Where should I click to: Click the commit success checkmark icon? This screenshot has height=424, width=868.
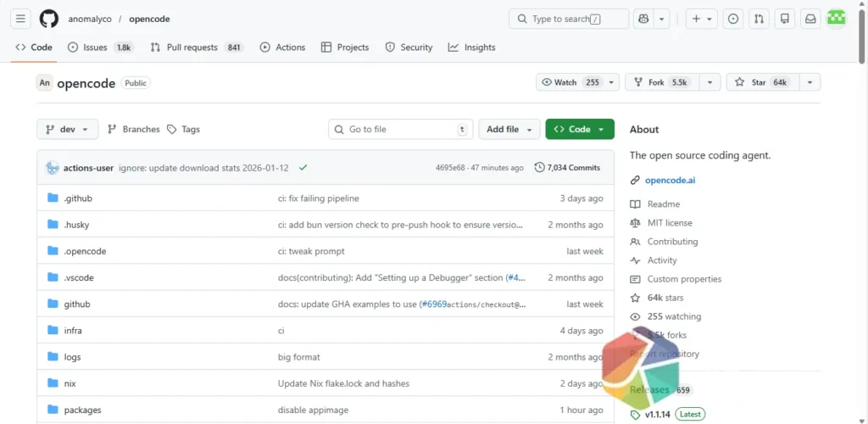pyautogui.click(x=303, y=168)
